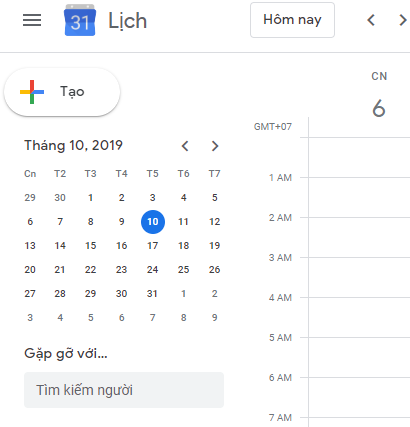410x427 pixels.
Task: Click the Tháng 10, 2019 month title
Action: point(73,145)
